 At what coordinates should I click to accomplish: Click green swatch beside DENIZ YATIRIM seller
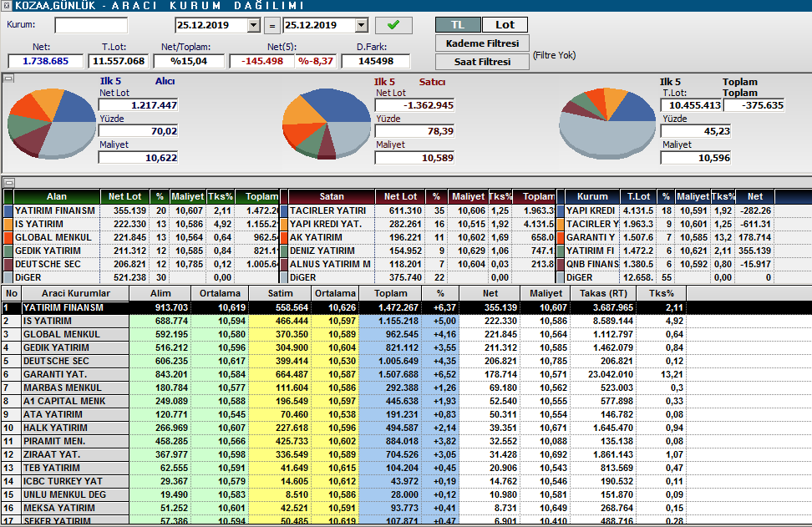tap(284, 251)
